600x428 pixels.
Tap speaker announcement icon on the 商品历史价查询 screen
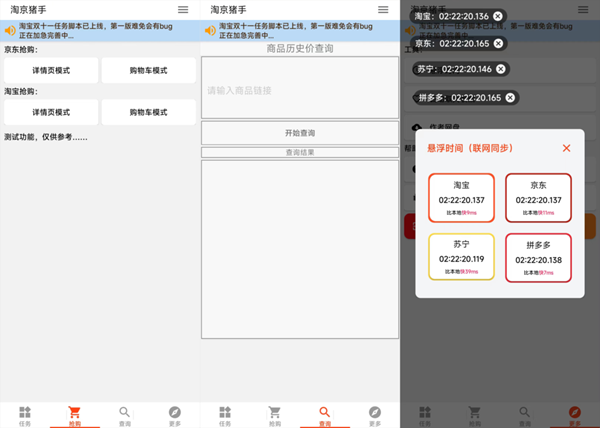tap(210, 31)
